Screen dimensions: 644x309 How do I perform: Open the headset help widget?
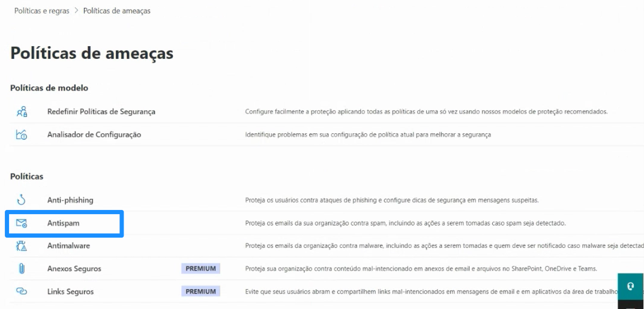[x=631, y=286]
